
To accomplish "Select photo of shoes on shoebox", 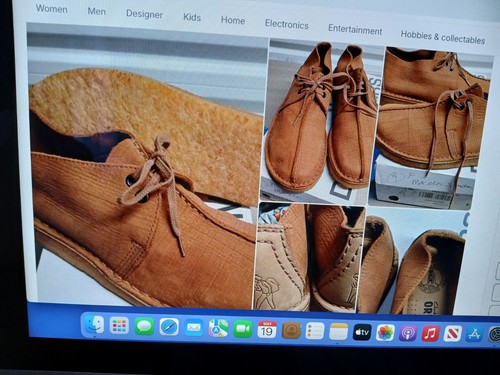I will pos(430,128).
